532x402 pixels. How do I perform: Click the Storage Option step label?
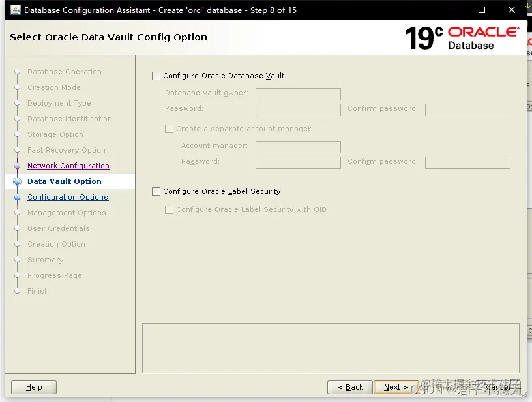tap(55, 134)
